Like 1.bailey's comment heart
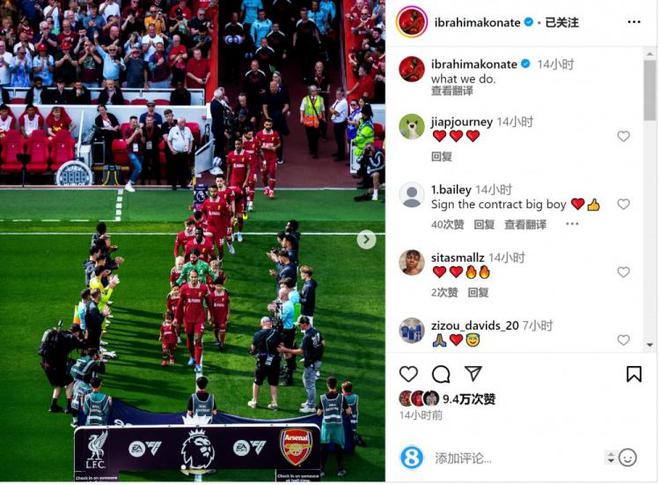 [x=623, y=204]
